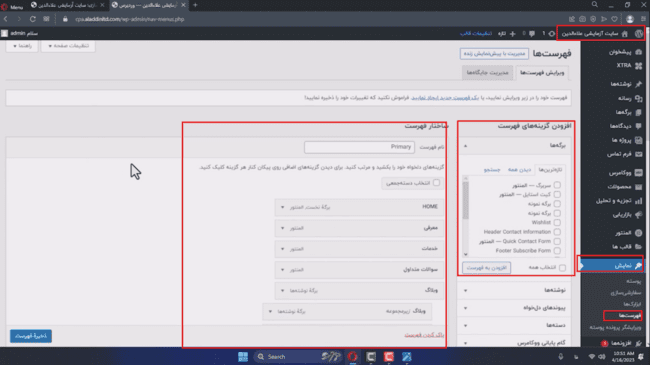Click the plus New (تازه) admin bar item

[x=507, y=34]
